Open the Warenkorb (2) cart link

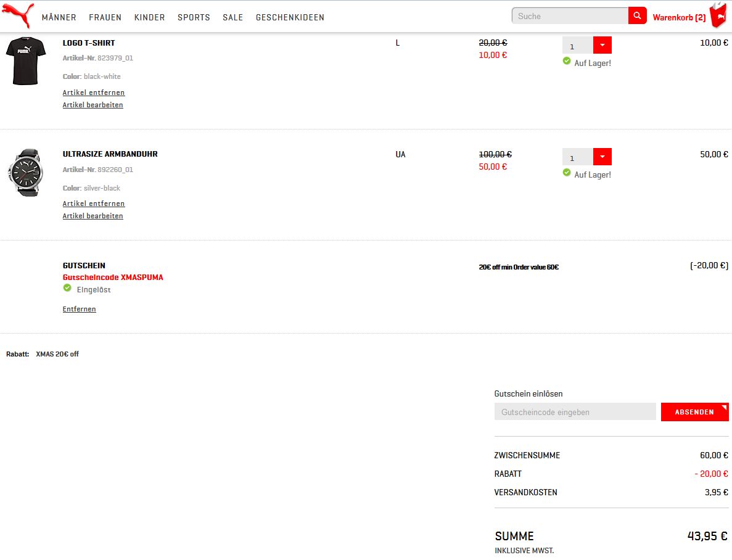pyautogui.click(x=679, y=17)
